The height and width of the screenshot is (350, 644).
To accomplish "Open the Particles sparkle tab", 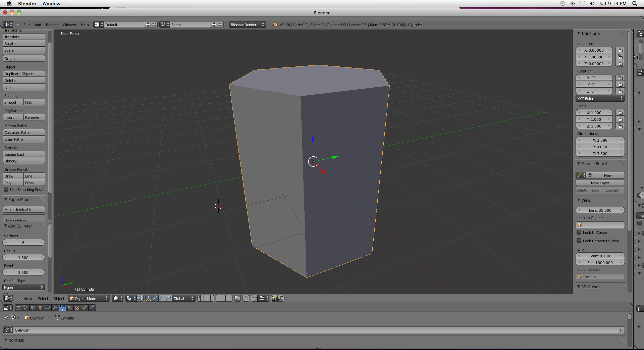I will click(x=85, y=308).
